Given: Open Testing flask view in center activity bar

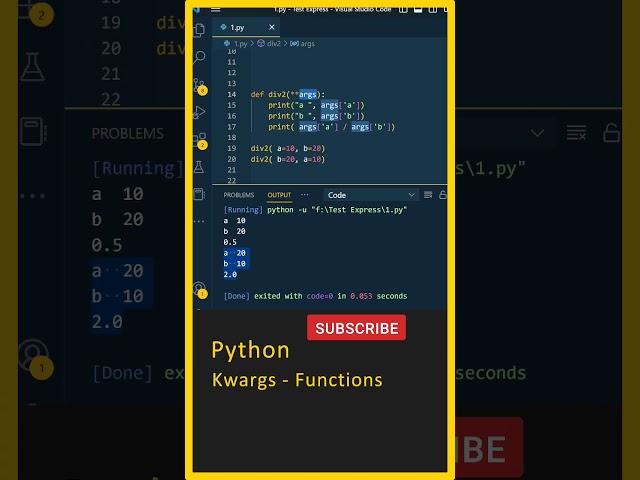Looking at the screenshot, I should point(199,167).
